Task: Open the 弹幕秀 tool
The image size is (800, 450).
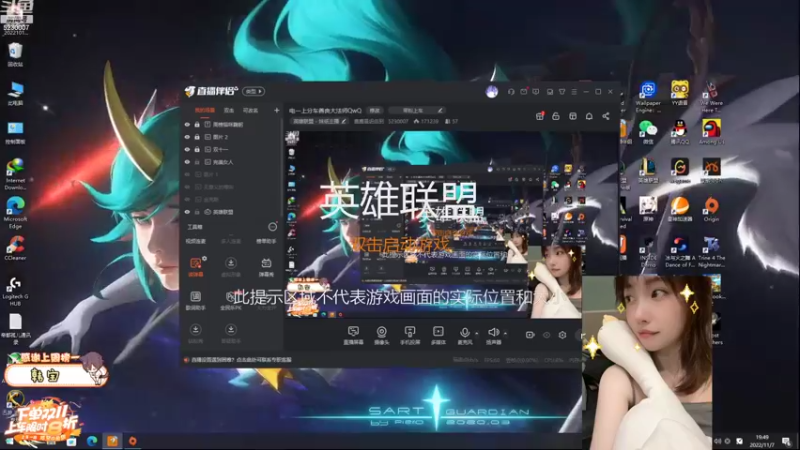Action: pos(266,267)
